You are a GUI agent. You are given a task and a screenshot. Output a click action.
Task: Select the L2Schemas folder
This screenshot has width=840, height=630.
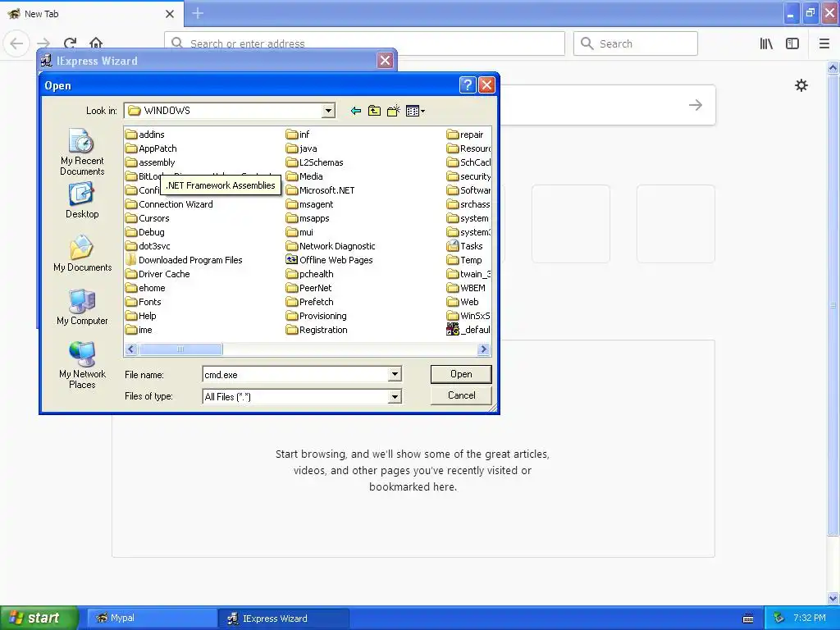(314, 162)
